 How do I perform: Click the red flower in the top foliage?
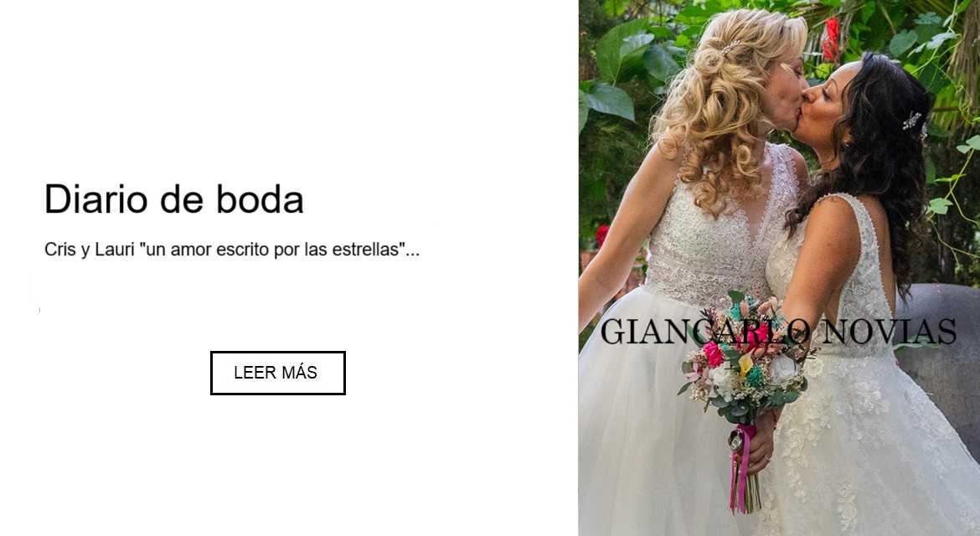coord(831,39)
